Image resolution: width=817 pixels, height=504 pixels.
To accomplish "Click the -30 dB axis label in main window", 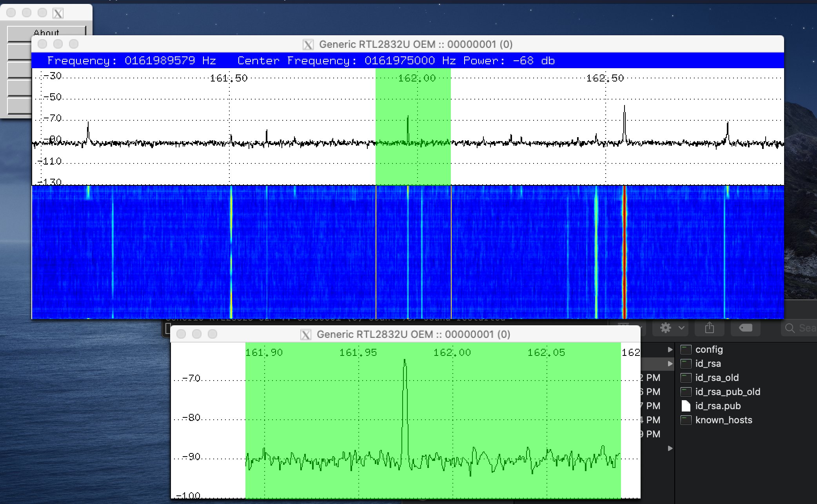I will tap(53, 76).
